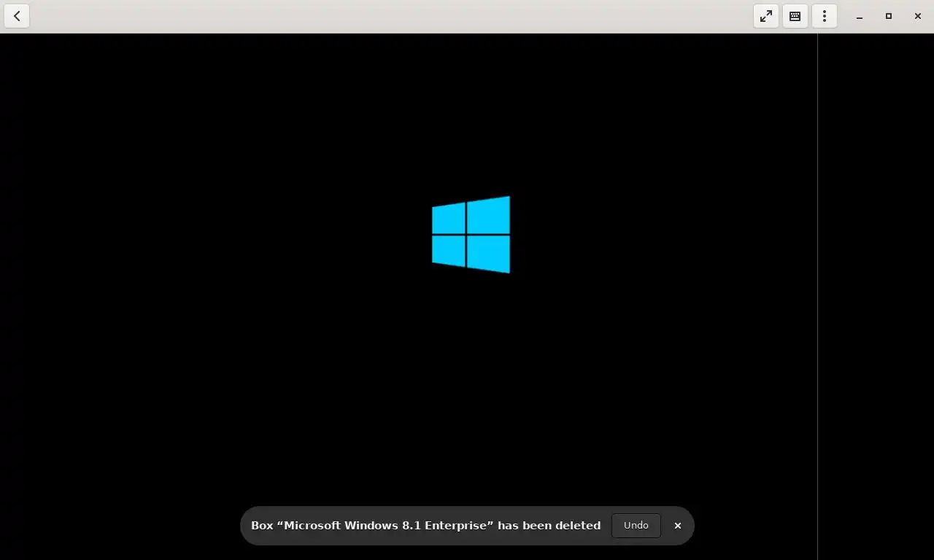
Task: Click Undo to restore the deleted box
Action: click(636, 526)
